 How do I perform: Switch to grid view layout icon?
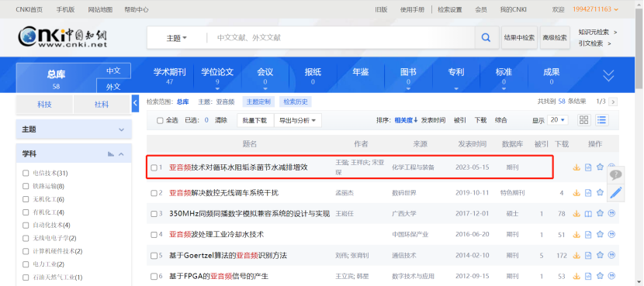(x=583, y=120)
